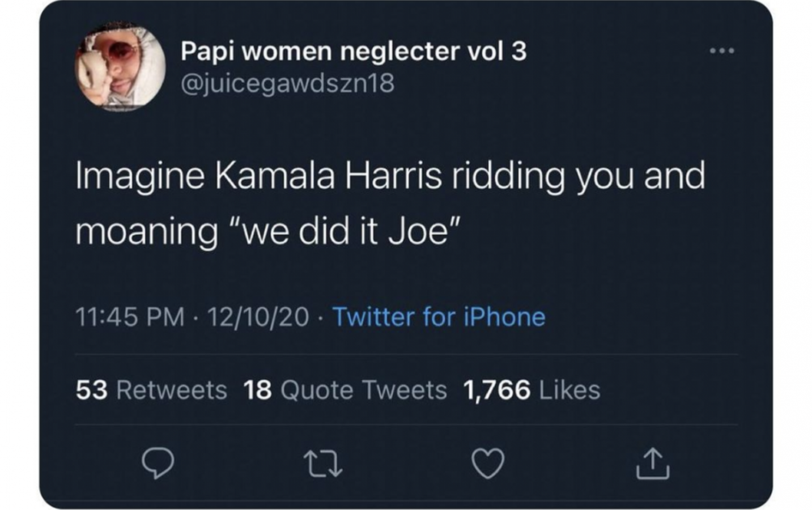Screen dimensions: 812x510
Task: Click the "Twitter for iPhone" source link
Action: (439, 316)
